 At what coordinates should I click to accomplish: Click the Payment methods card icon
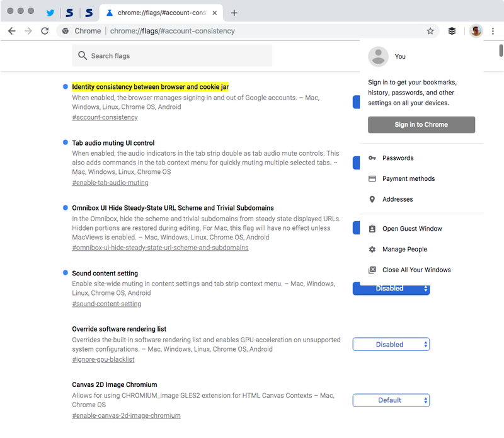(x=372, y=178)
